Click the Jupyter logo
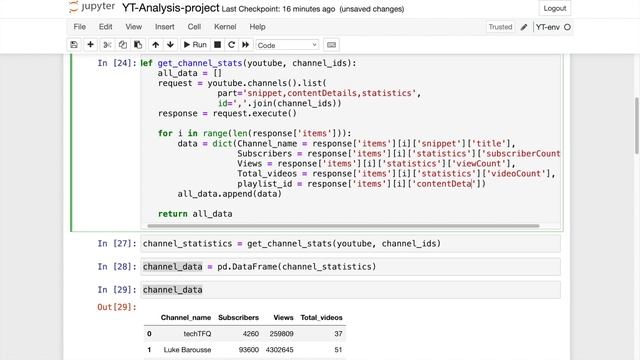Image resolution: width=640 pixels, height=360 pixels. (92, 7)
